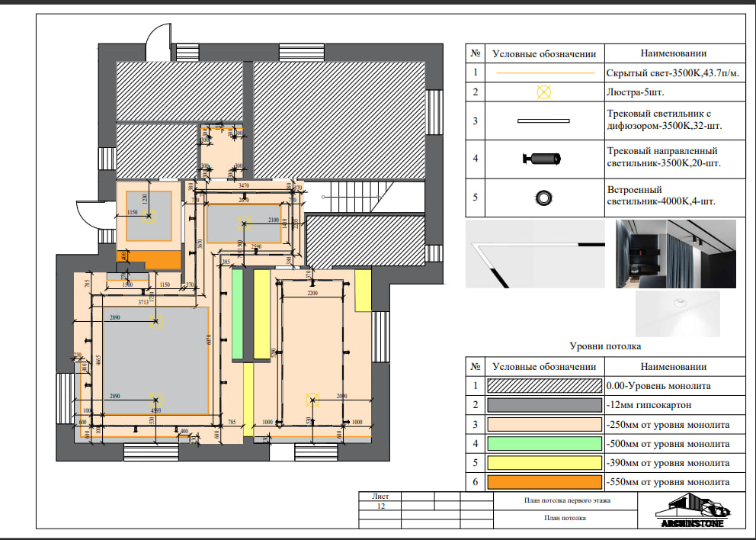Click the recessed light ring icon in legend
Screen dimensions: 756x540
pos(543,198)
